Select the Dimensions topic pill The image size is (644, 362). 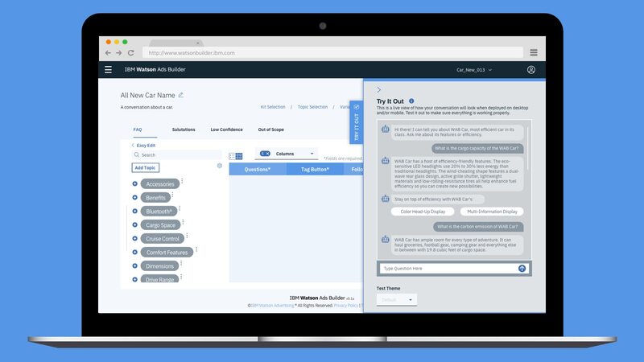point(159,266)
